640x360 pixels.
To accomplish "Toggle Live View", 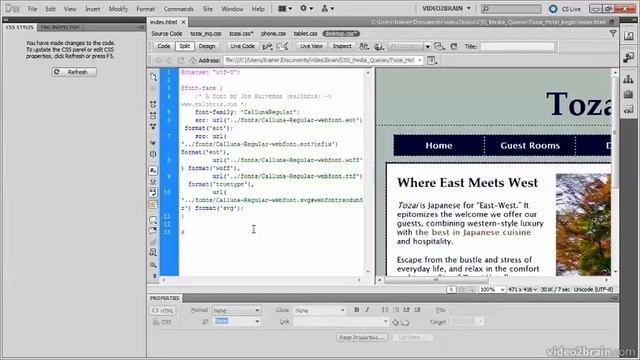I will point(311,47).
